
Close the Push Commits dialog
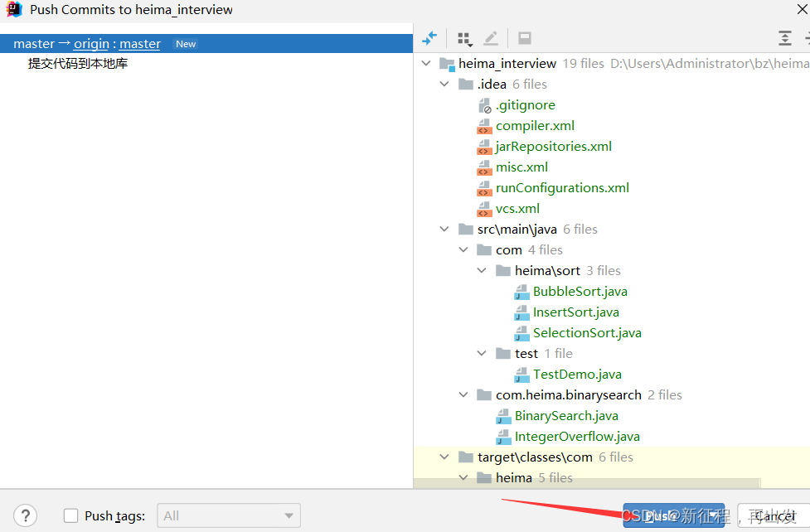click(803, 9)
